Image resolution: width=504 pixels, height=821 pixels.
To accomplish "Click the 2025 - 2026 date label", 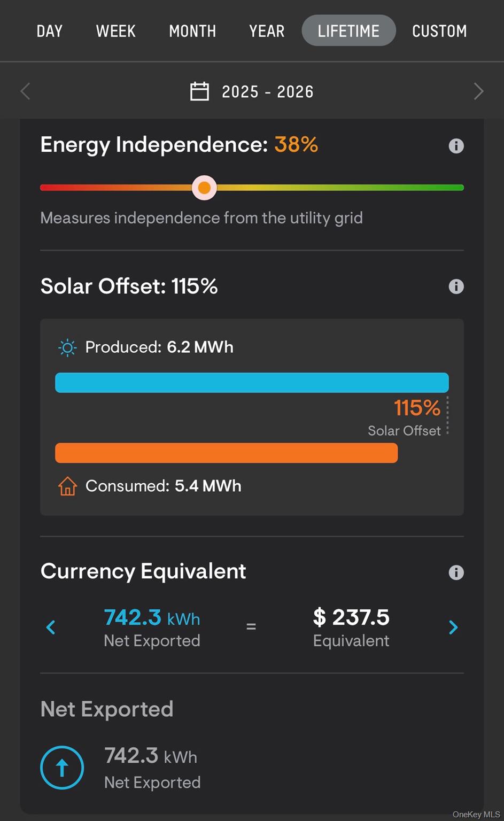I will tap(268, 92).
